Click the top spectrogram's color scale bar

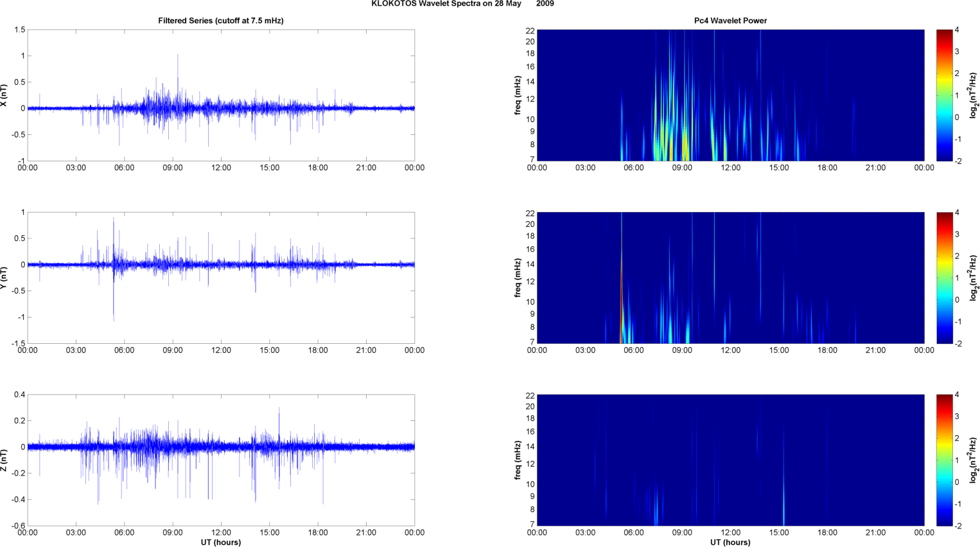point(944,95)
